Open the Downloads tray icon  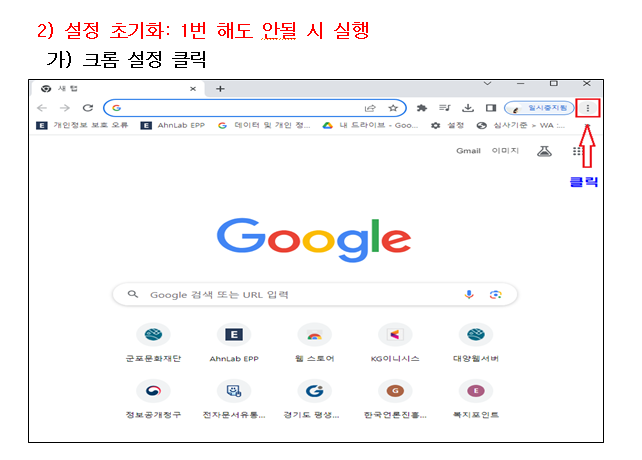tap(468, 108)
